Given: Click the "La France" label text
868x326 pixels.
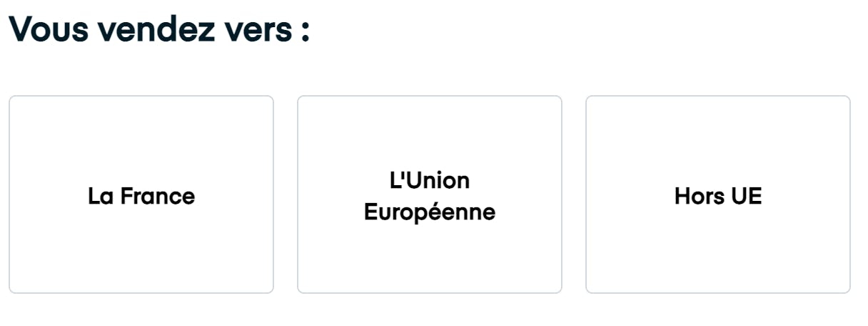Looking at the screenshot, I should pos(141,196).
